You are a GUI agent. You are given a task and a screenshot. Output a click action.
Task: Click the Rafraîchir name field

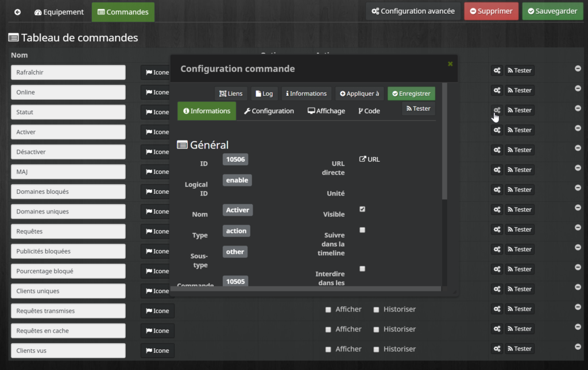[68, 72]
